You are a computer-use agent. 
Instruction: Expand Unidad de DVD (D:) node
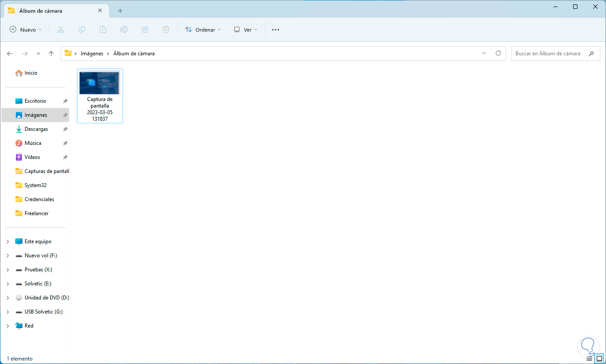coord(8,298)
